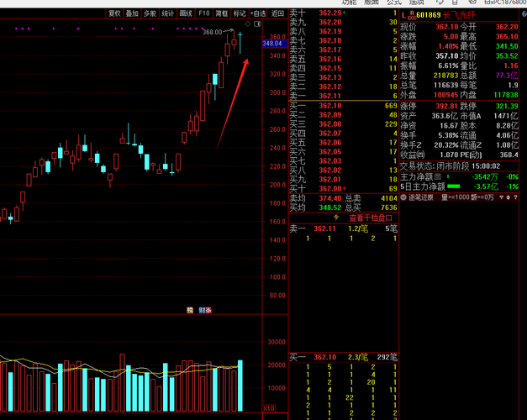This screenshot has width=527, height=420.
Task: Click the X10 volume scale label
Action: tap(269, 408)
